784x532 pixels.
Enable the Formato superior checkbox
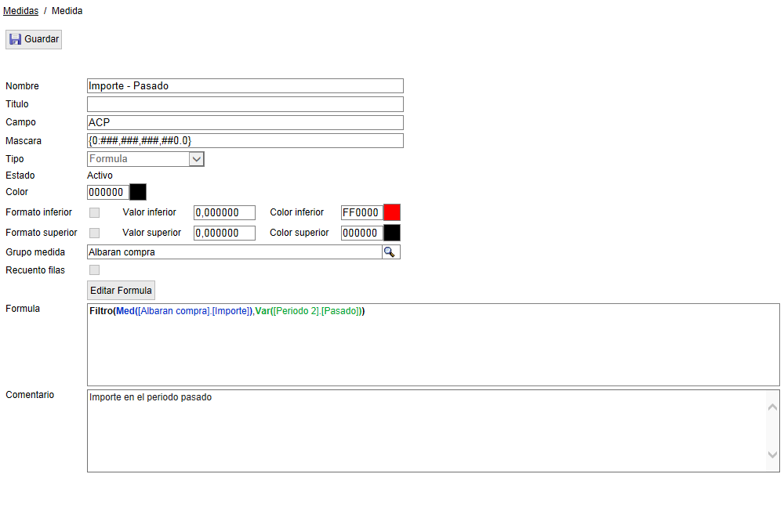pos(94,233)
